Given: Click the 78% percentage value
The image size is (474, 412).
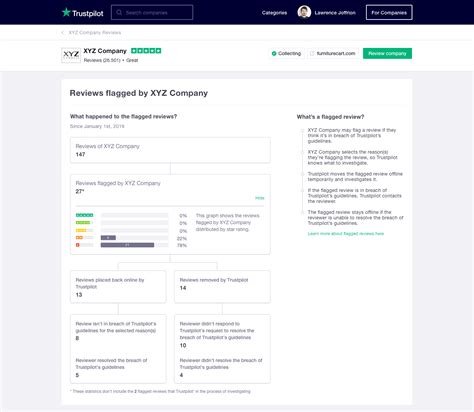Looking at the screenshot, I should (182, 246).
